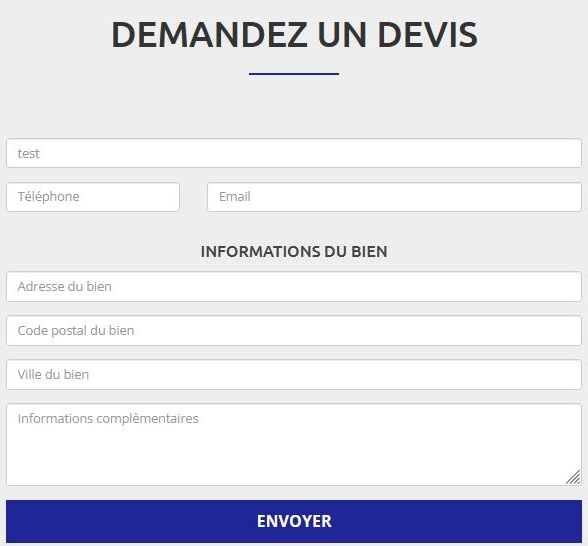This screenshot has height=546, width=588.
Task: Click the blue divider line under the heading
Action: click(x=294, y=74)
